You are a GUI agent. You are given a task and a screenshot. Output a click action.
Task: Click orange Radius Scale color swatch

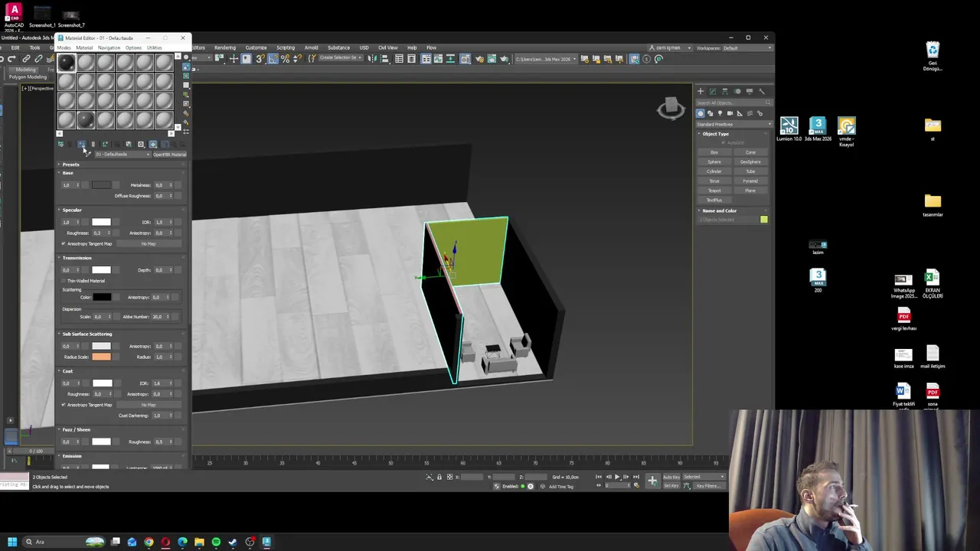pos(101,357)
